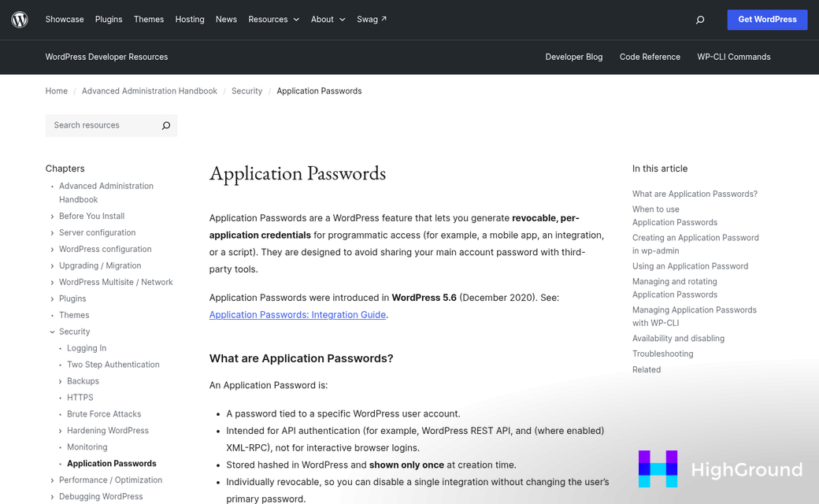Image resolution: width=819 pixels, height=504 pixels.
Task: Visit the Developer Blog link
Action: (573, 57)
